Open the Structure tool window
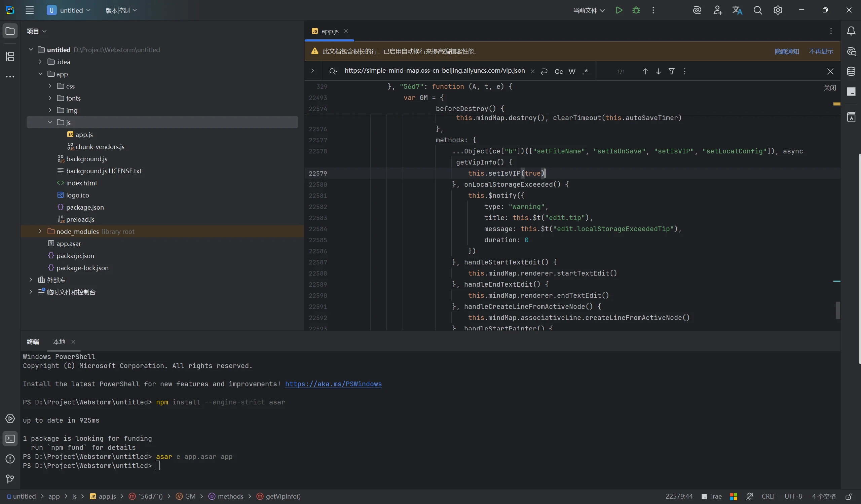 tap(10, 57)
